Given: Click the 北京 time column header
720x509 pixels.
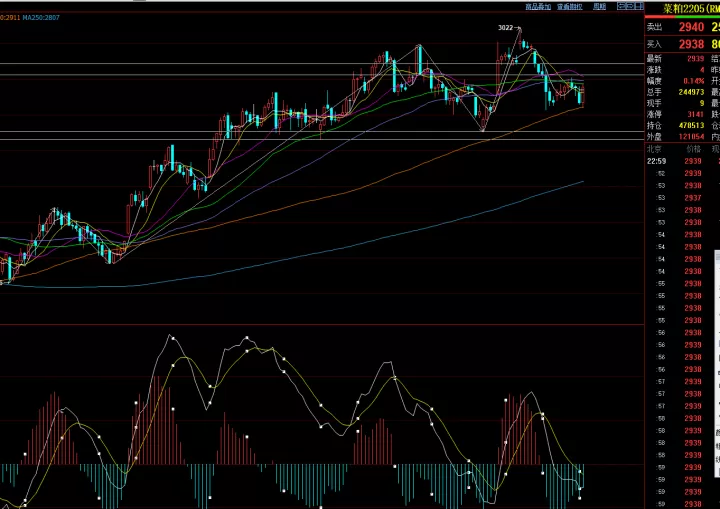Looking at the screenshot, I should [x=654, y=149].
